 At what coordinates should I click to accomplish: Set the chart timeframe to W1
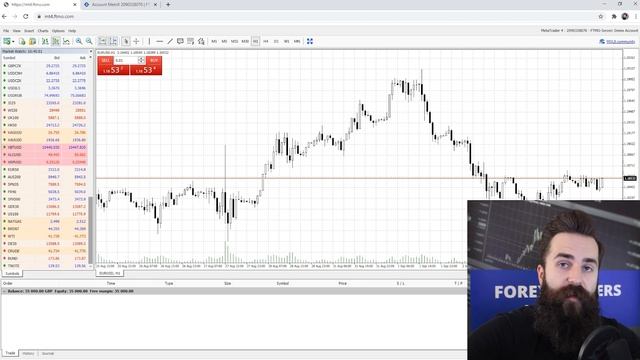point(287,41)
